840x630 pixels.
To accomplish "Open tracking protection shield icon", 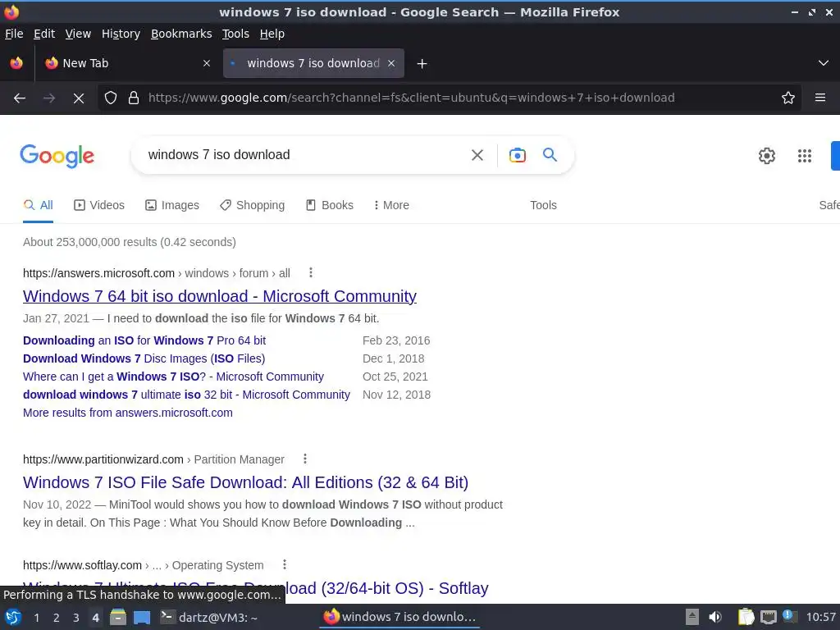I will click(x=111, y=98).
